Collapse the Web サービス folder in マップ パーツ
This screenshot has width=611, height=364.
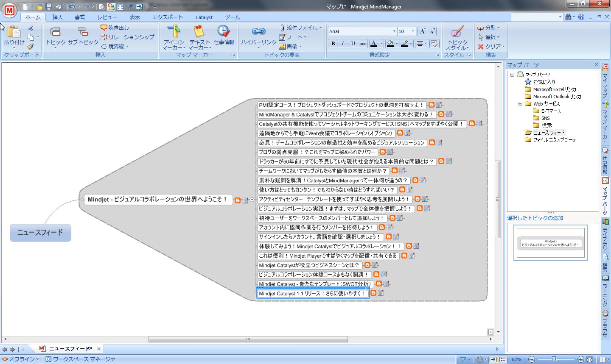click(x=520, y=103)
